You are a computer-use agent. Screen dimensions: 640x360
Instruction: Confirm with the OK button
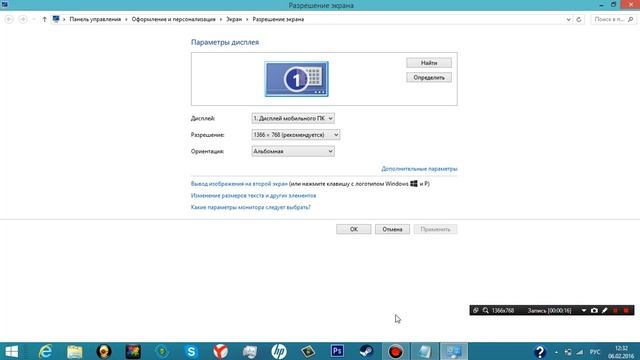[x=353, y=229]
